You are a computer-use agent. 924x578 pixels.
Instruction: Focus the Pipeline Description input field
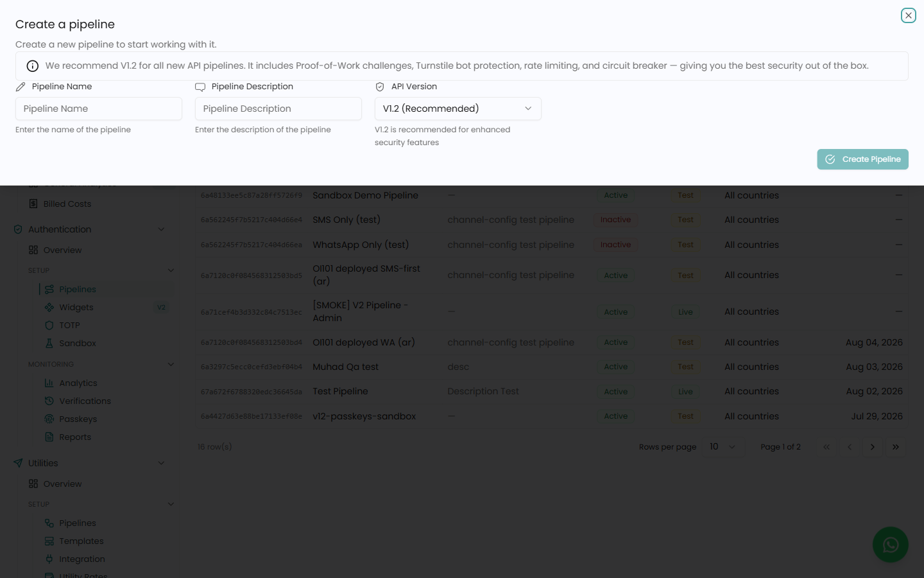coord(278,109)
